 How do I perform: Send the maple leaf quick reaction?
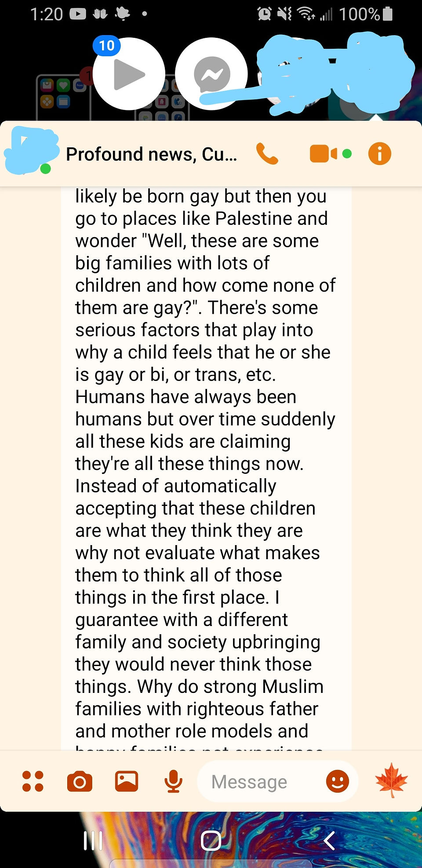click(x=391, y=780)
